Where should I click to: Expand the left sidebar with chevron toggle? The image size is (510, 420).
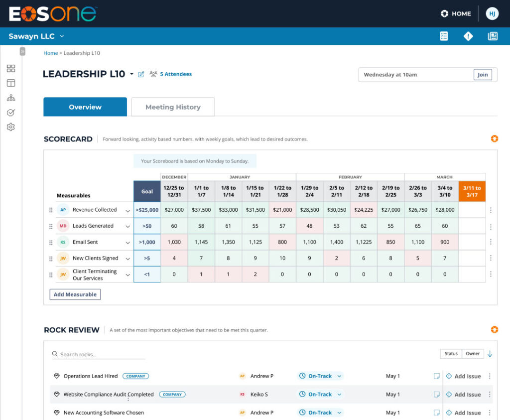coord(22,51)
